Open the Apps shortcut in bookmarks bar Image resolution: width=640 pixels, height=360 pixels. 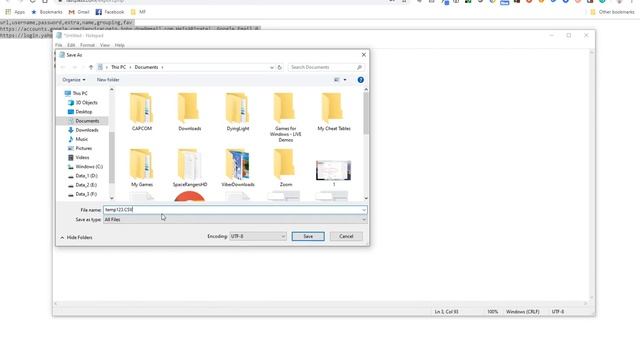(15, 12)
